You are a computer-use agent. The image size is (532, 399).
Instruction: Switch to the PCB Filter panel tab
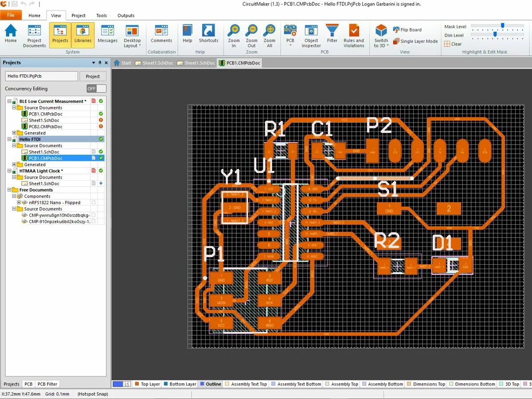47,384
